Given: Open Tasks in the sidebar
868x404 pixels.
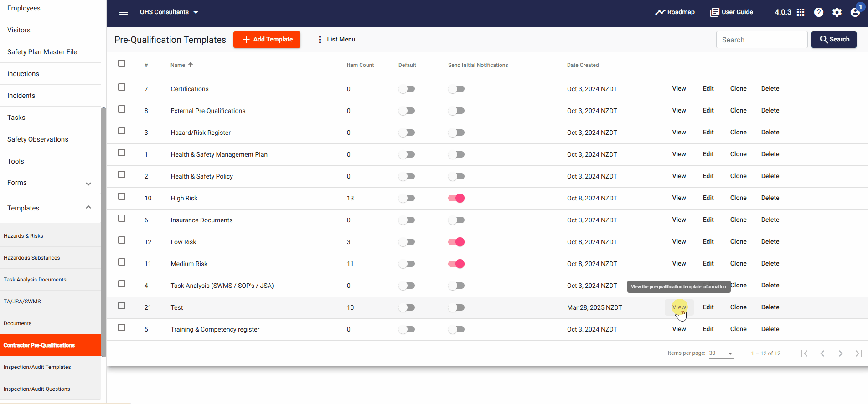Looking at the screenshot, I should coord(16,118).
